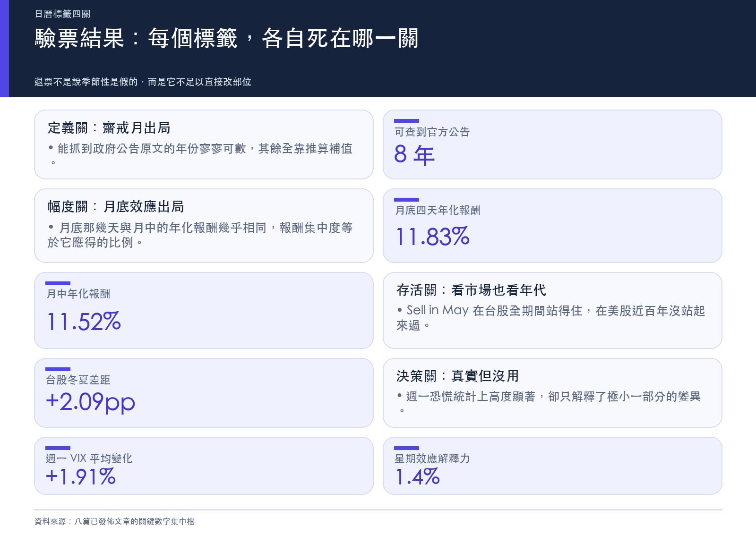756x543 pixels.
Task: Select the label 可查到官方公告
Action: 432,132
